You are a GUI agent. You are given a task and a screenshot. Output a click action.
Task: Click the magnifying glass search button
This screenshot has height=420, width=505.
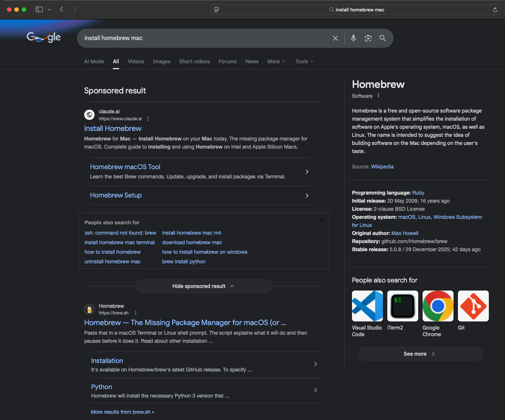(x=383, y=38)
